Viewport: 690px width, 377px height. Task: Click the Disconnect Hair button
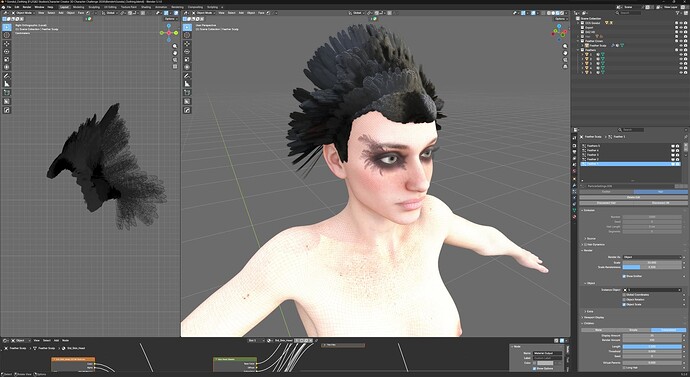point(606,203)
